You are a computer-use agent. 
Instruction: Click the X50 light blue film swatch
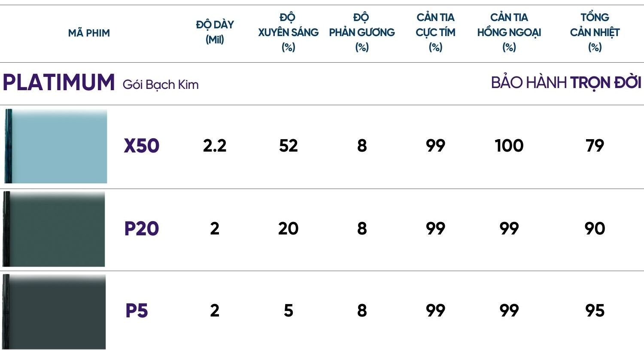coord(56,146)
